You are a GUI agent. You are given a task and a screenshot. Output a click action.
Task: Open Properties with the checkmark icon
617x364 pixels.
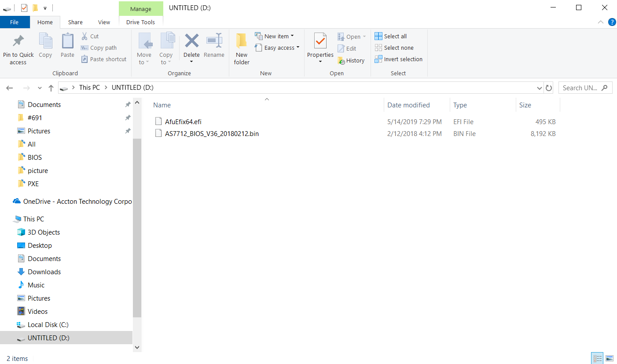pos(320,41)
